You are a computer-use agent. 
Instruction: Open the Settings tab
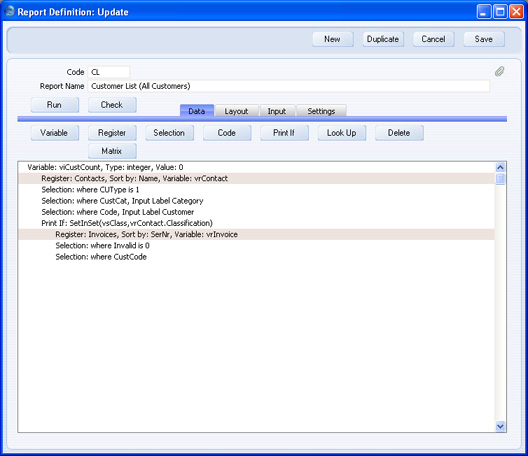tap(321, 111)
